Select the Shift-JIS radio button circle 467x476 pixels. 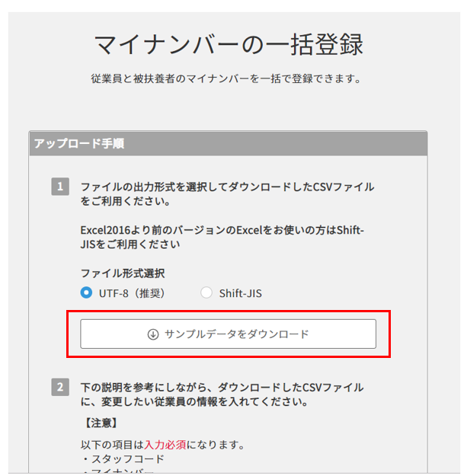tap(206, 292)
